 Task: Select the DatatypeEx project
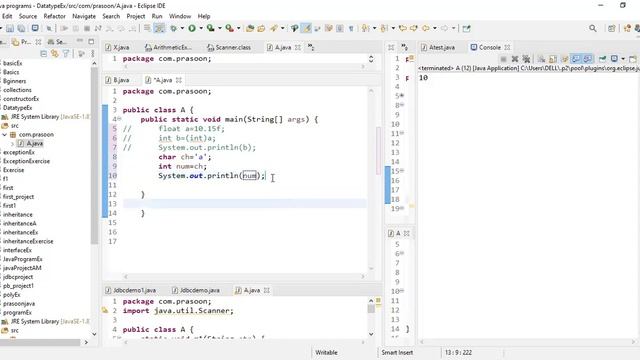pos(18,108)
